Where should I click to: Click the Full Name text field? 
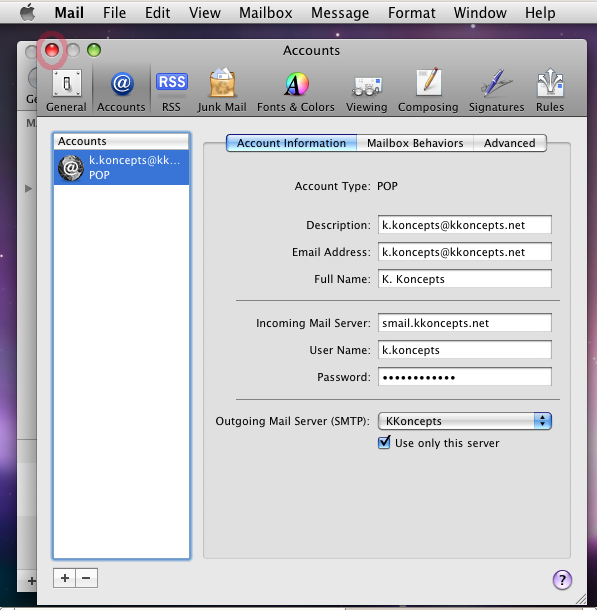pyautogui.click(x=465, y=279)
